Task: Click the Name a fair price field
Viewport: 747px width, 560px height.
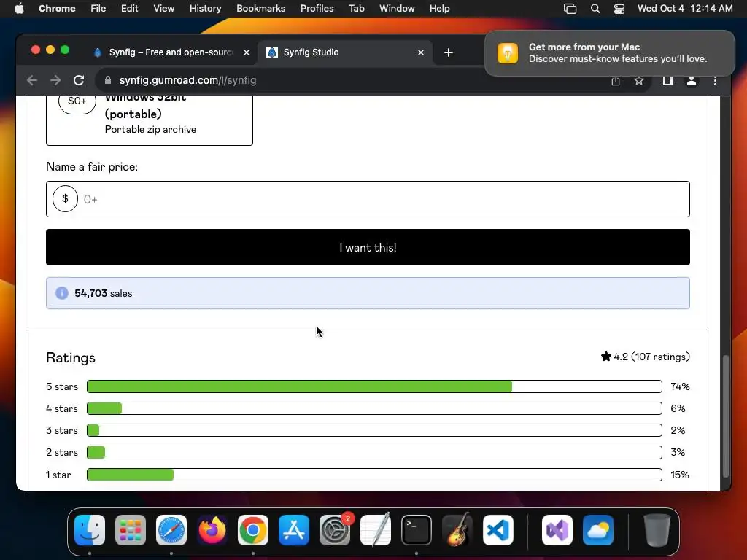Action: click(368, 199)
